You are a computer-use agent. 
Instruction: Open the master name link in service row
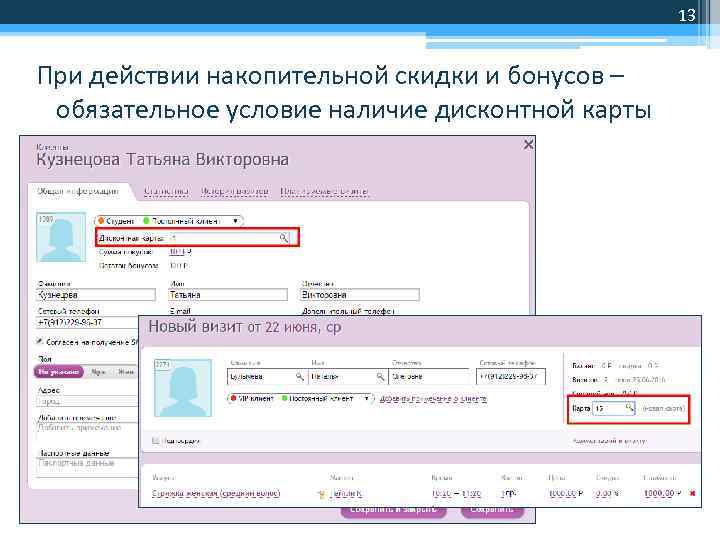point(345,494)
